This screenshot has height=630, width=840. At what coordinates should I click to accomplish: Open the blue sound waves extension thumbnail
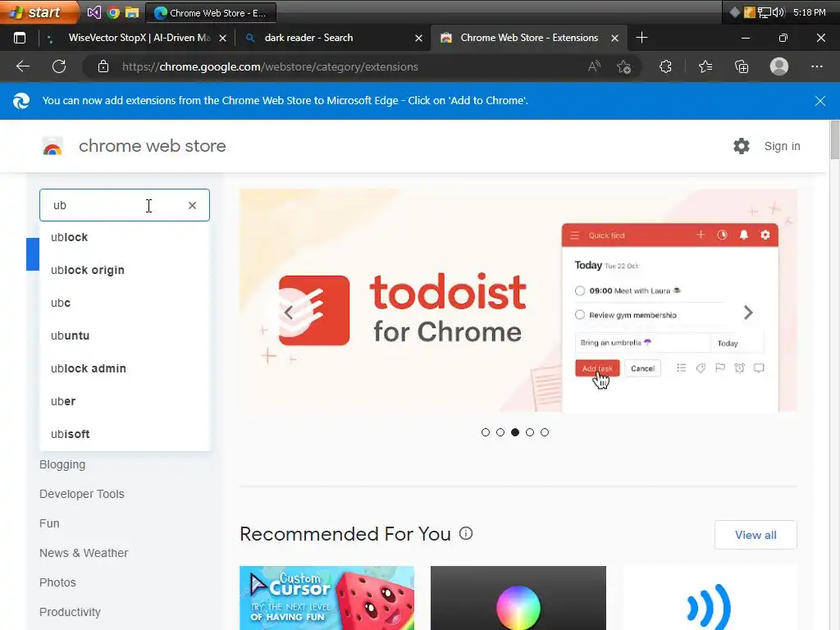[x=710, y=598]
